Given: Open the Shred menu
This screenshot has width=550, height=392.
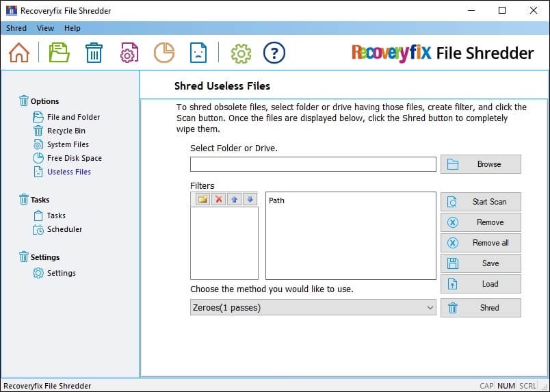Looking at the screenshot, I should click(x=16, y=28).
